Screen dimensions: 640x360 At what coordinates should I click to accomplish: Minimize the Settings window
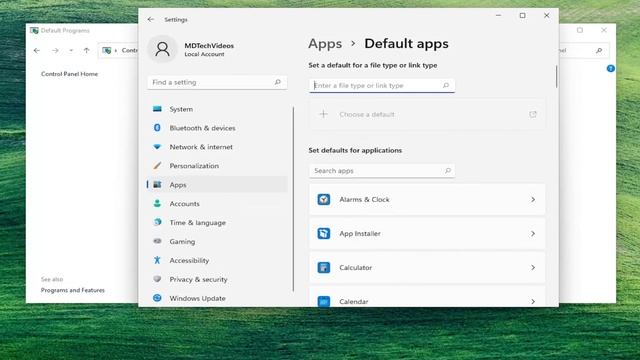click(x=498, y=16)
